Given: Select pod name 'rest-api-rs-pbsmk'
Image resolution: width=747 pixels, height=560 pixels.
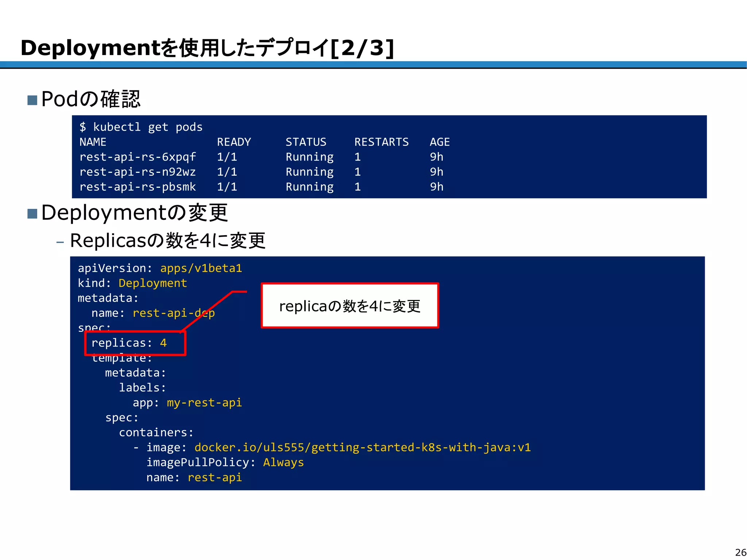Looking at the screenshot, I should pos(138,187).
